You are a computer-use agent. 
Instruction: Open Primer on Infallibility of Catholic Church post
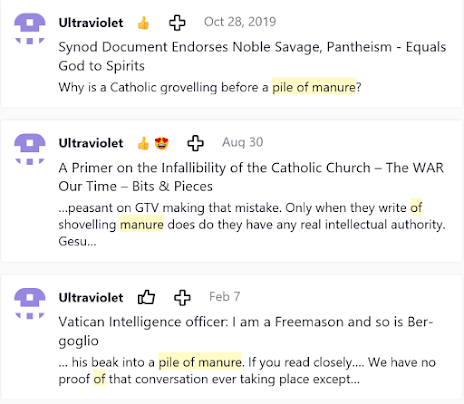point(251,177)
